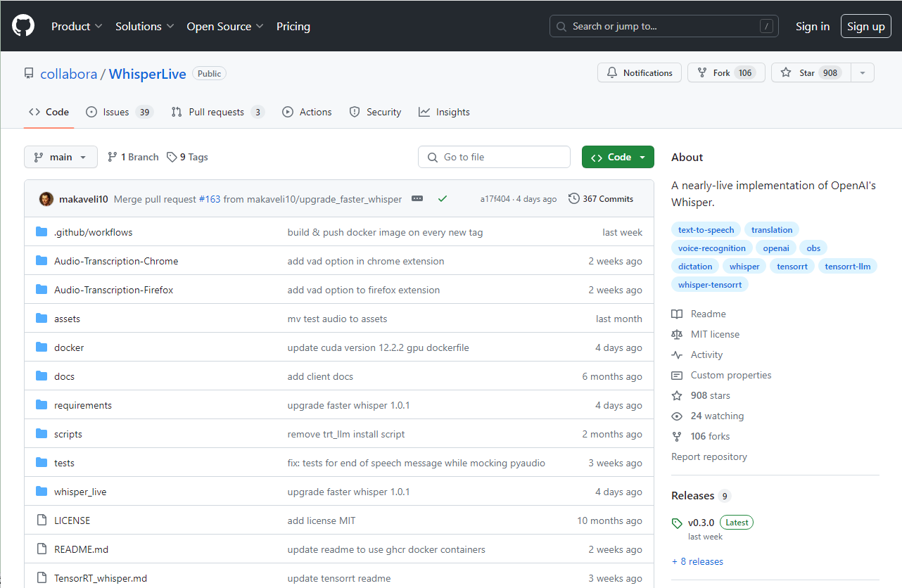Click the assets folder icon
The height and width of the screenshot is (588, 902).
pos(42,319)
